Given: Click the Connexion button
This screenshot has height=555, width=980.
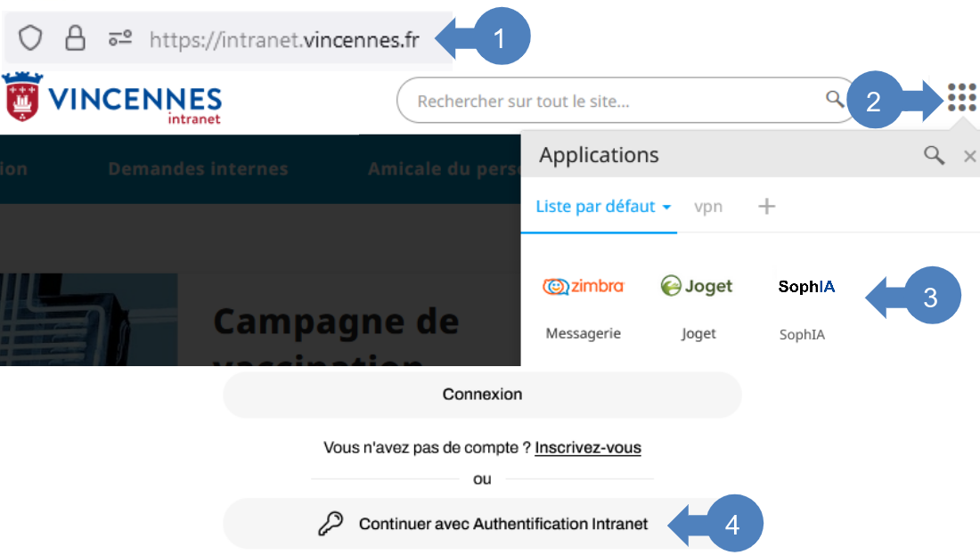Looking at the screenshot, I should (x=482, y=394).
